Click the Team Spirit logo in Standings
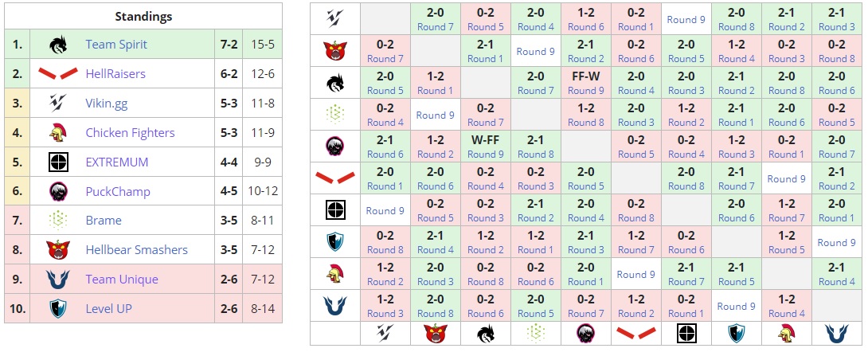This screenshot has width=868, height=356. point(57,45)
